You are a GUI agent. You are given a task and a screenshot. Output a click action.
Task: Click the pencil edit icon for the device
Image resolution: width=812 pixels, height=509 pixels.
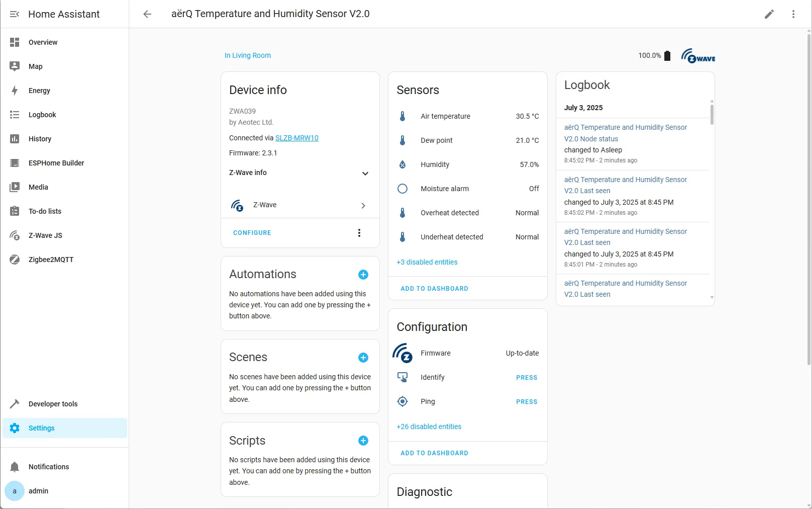point(769,14)
